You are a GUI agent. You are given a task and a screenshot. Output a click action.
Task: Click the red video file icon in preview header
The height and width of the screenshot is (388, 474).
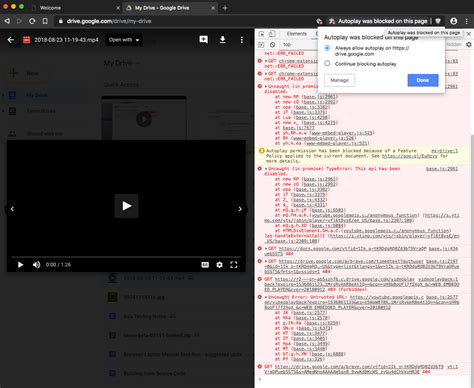(x=26, y=40)
